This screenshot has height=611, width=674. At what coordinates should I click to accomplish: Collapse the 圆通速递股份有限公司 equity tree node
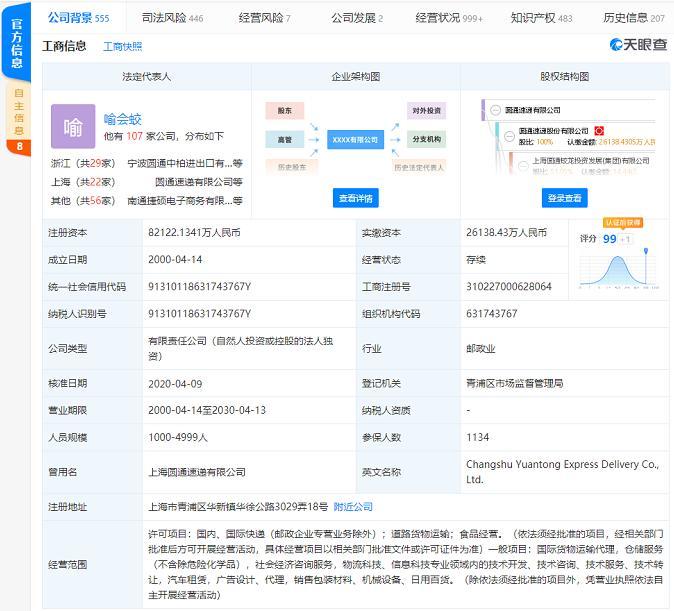point(509,136)
